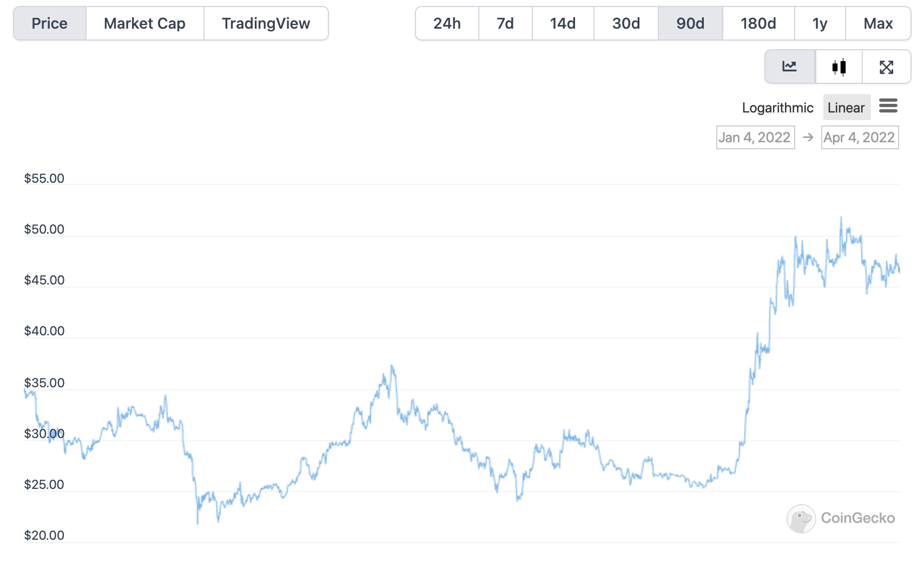Choose the 14d range
This screenshot has height=570, width=924.
click(x=563, y=23)
